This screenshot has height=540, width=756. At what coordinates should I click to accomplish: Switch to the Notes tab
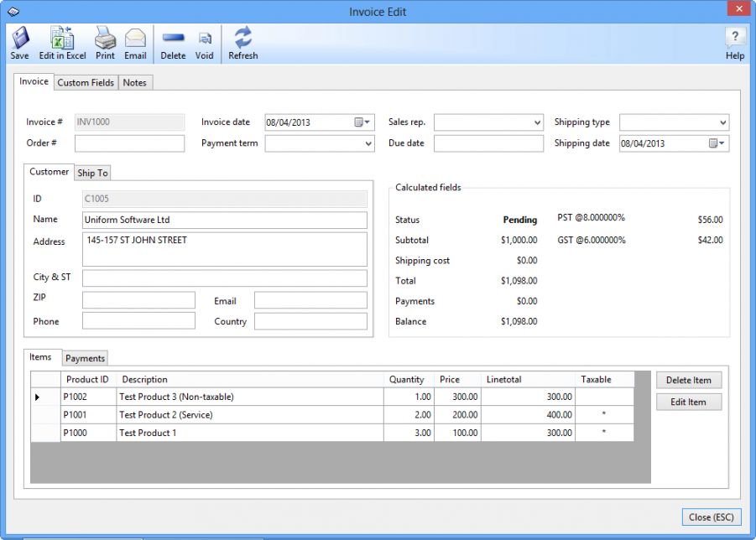click(134, 82)
